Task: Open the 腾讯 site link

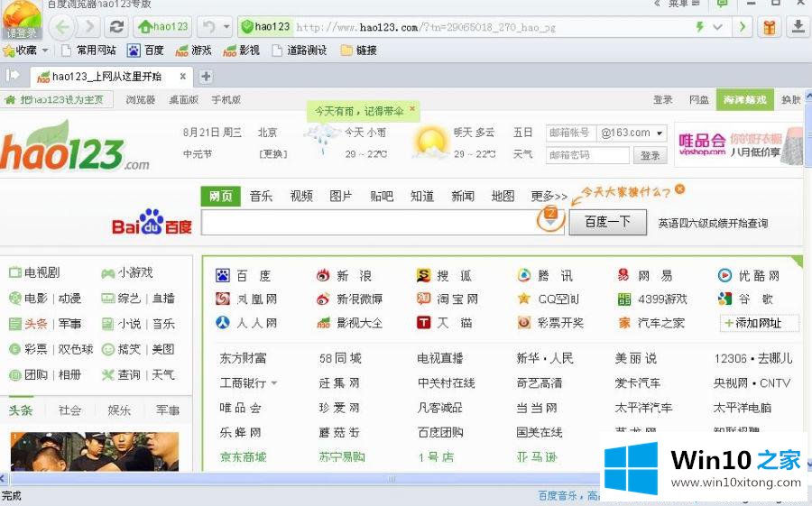Action: (545, 275)
